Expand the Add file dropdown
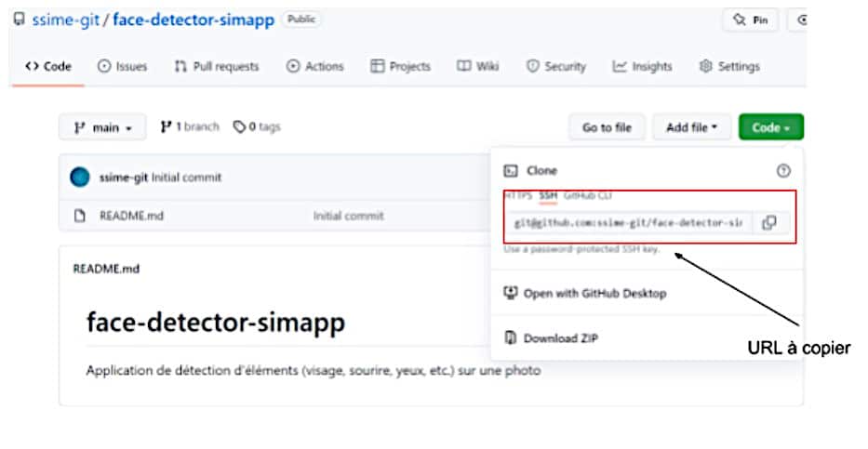This screenshot has height=449, width=868. [691, 127]
